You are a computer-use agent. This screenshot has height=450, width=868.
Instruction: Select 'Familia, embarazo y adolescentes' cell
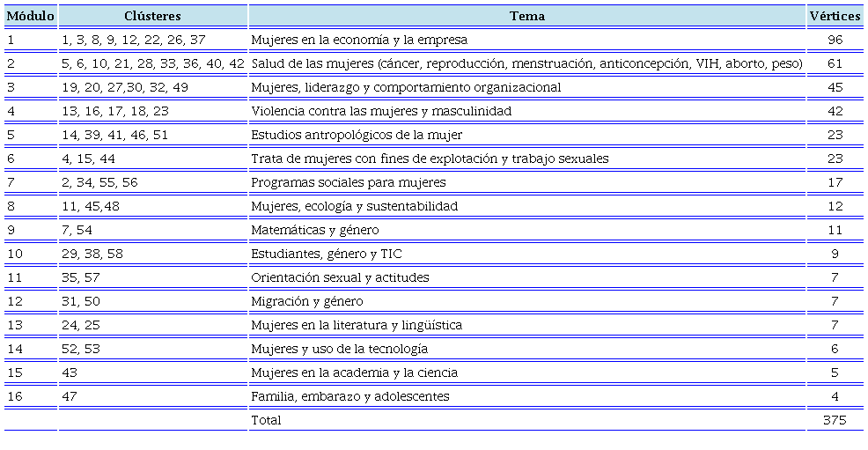(x=349, y=396)
